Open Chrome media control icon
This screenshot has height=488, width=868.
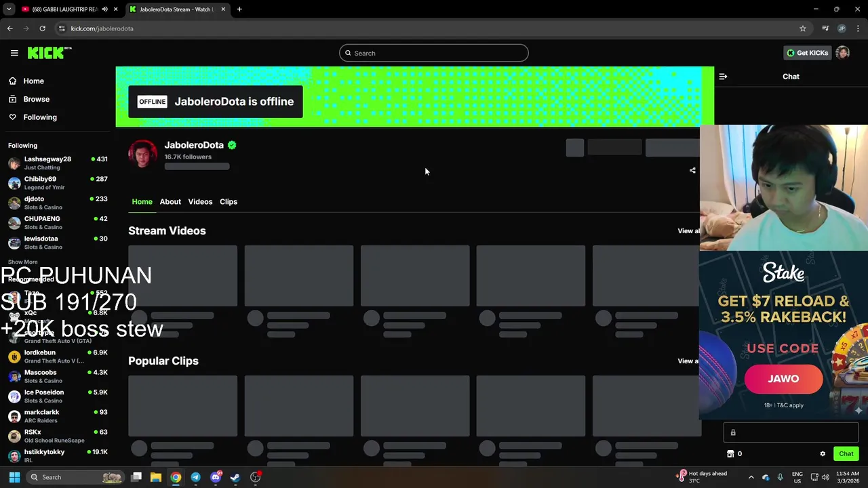tap(825, 28)
